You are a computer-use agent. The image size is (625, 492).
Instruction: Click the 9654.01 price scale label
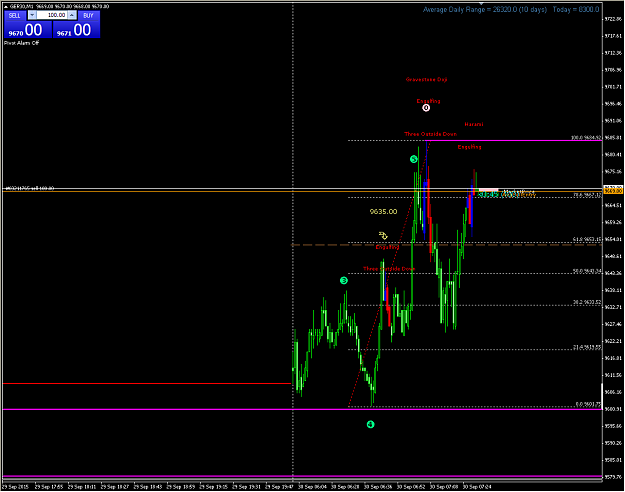[x=613, y=239]
